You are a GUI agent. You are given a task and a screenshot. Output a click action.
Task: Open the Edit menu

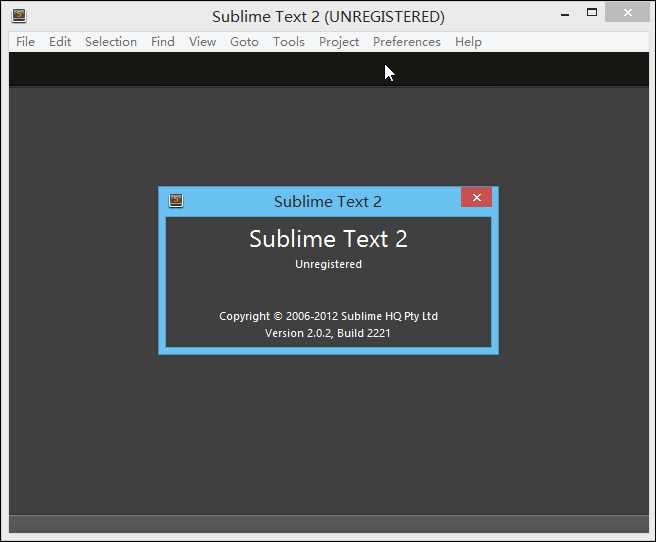(60, 42)
